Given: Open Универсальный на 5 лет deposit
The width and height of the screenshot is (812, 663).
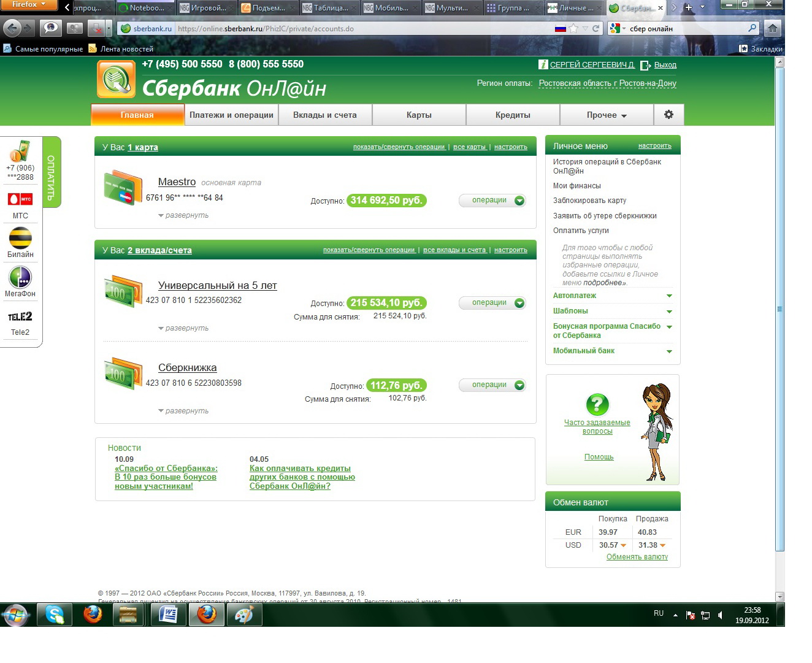Looking at the screenshot, I should tap(218, 285).
